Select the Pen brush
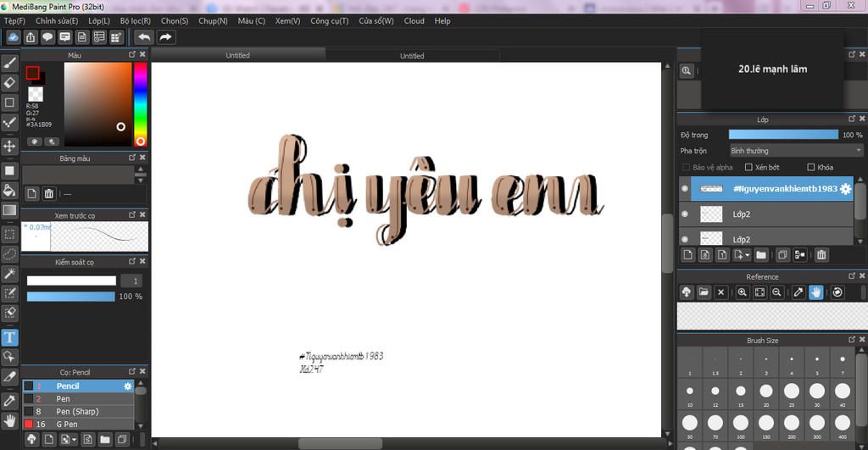Viewport: 868px width, 450px height. tap(78, 398)
